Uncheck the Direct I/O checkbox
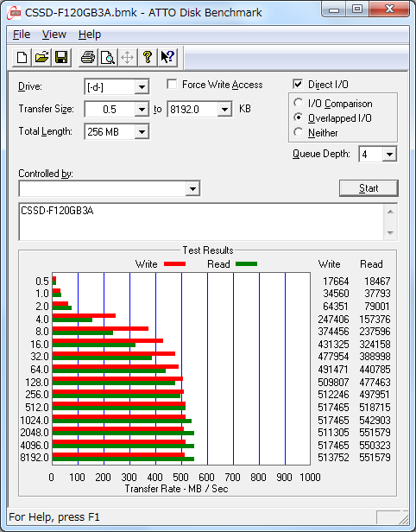Viewport: 416px width, 532px height. click(298, 84)
